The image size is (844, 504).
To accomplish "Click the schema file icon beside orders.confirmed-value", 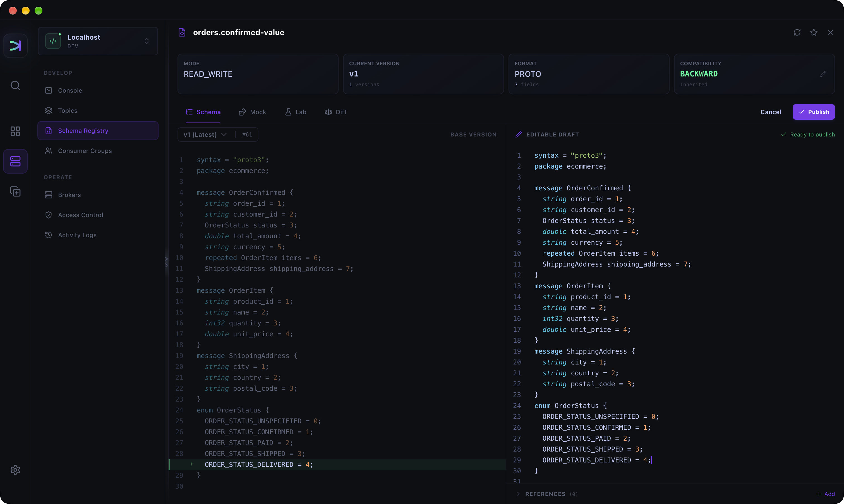I will click(x=182, y=32).
